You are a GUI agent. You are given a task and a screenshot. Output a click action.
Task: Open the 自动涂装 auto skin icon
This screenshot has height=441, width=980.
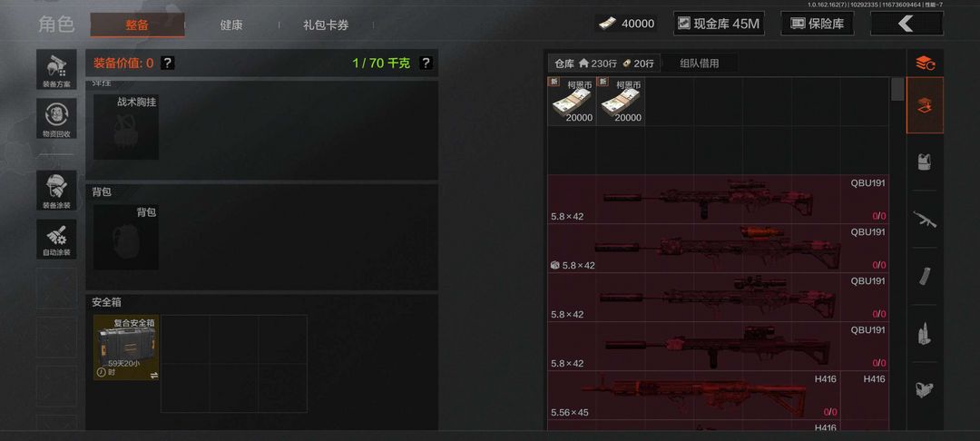(x=56, y=240)
